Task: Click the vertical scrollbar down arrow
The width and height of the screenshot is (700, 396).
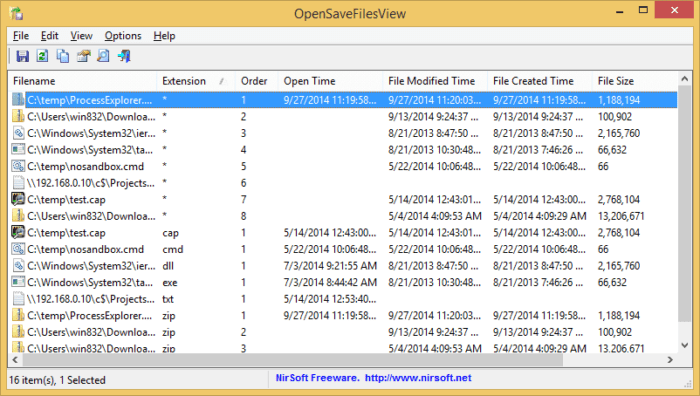Action: pos(685,345)
